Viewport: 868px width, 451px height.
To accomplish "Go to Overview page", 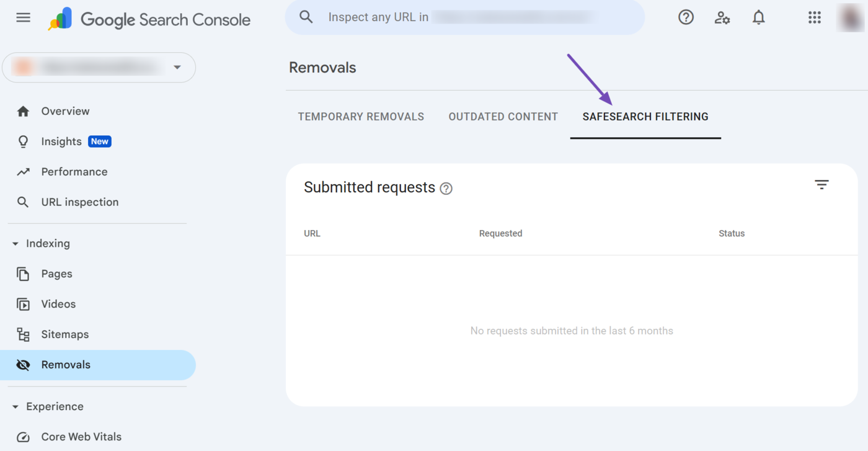I will (x=65, y=112).
